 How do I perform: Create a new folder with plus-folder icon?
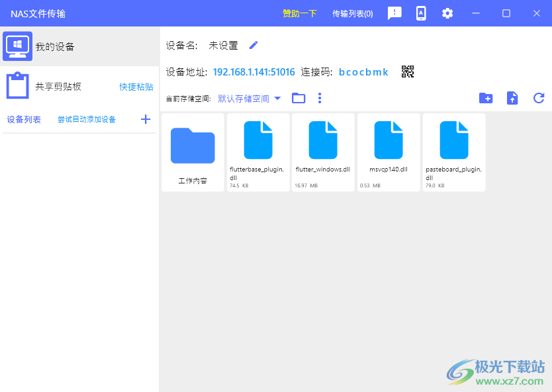(486, 98)
